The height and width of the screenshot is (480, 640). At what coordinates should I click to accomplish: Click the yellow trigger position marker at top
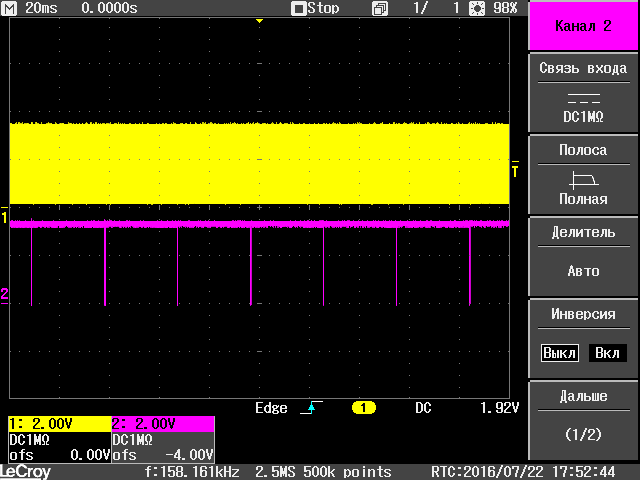tap(259, 21)
